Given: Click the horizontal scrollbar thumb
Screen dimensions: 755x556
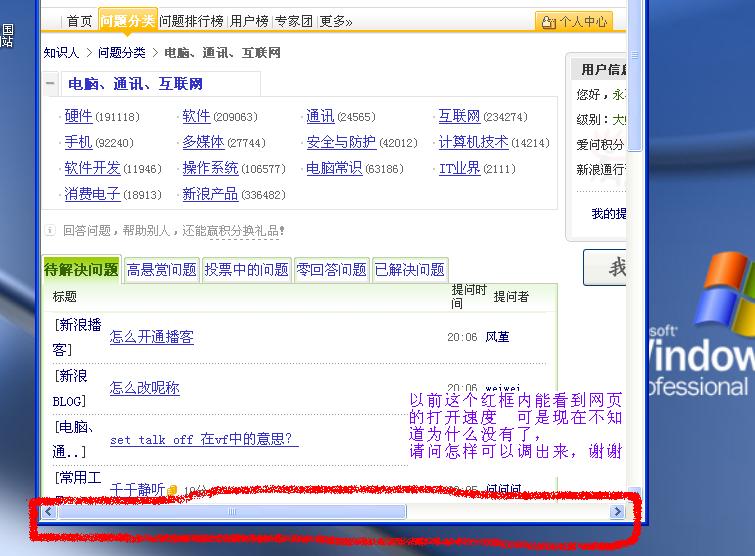Looking at the screenshot, I should pos(232,511).
